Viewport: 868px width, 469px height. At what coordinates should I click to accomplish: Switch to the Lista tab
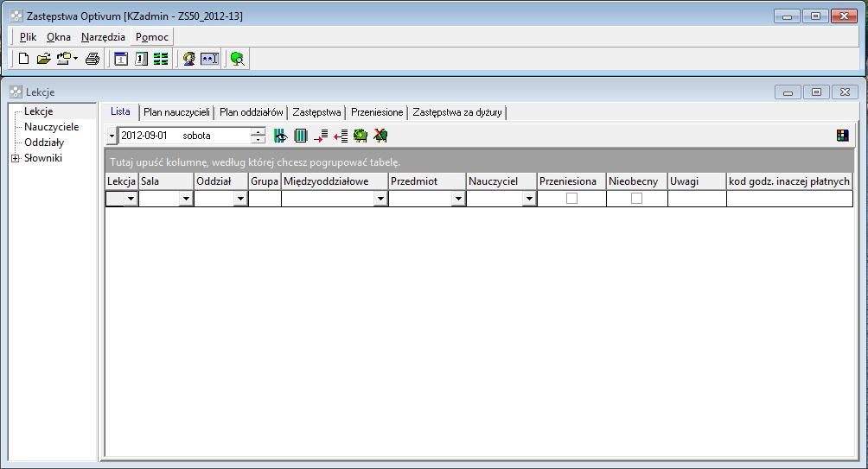(x=120, y=111)
